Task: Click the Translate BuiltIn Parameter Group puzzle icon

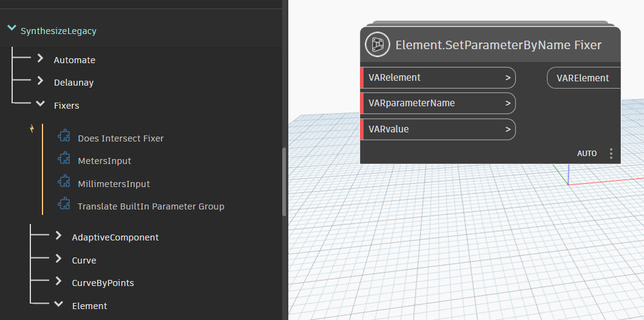Action: click(x=64, y=204)
